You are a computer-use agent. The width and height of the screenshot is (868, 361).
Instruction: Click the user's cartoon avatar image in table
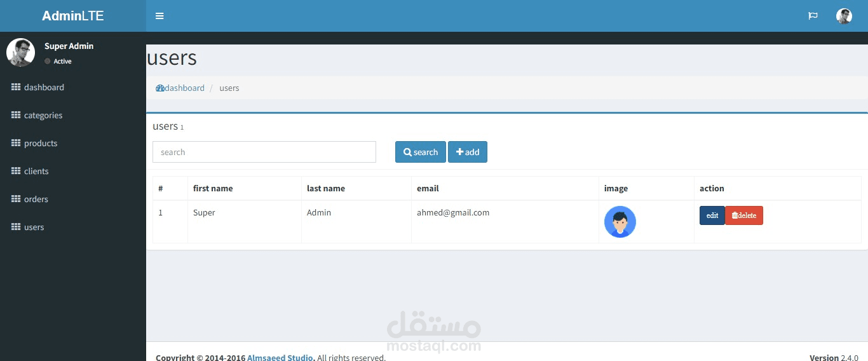(x=620, y=222)
